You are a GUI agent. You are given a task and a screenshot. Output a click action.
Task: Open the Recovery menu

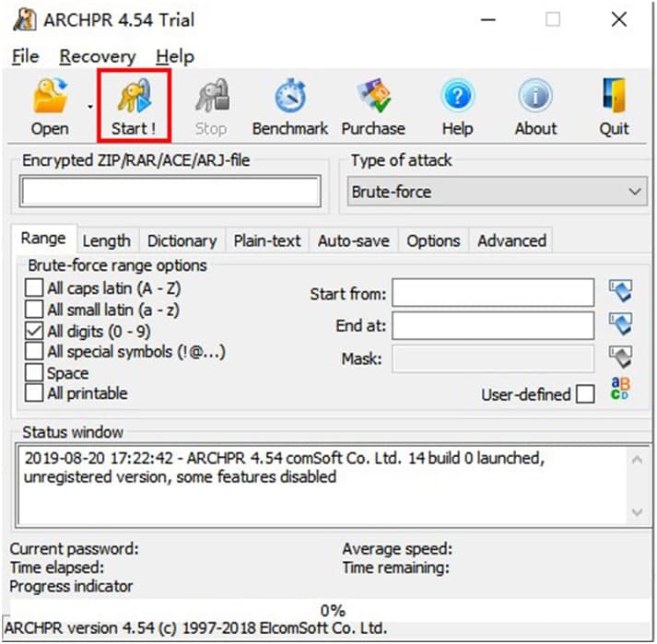tap(98, 56)
